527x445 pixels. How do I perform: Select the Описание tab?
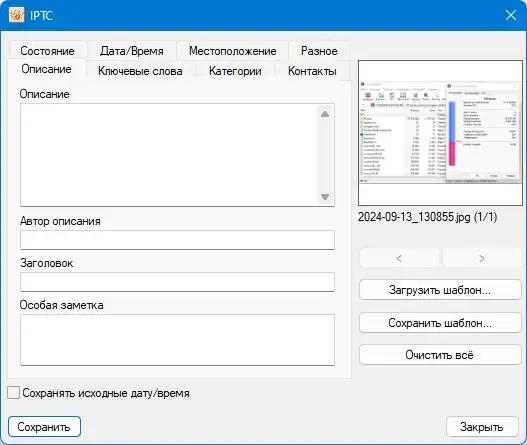click(x=46, y=69)
